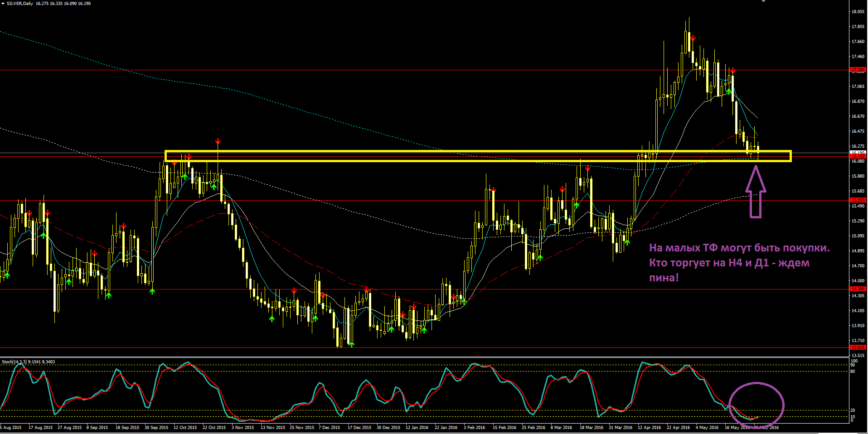
Task: Click the 16.275 price scale label
Action: coord(858,146)
